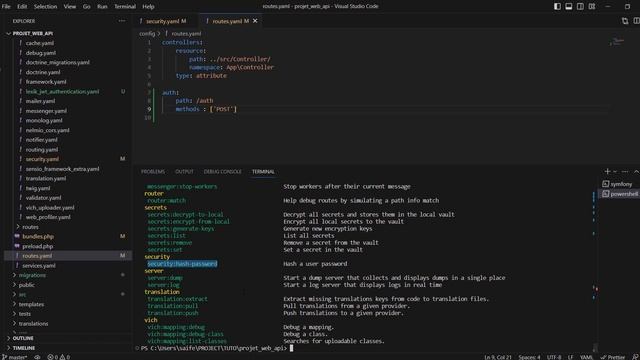640x360 pixels.
Task: Click routes.yaml breadcrumb segment
Action: click(186, 34)
